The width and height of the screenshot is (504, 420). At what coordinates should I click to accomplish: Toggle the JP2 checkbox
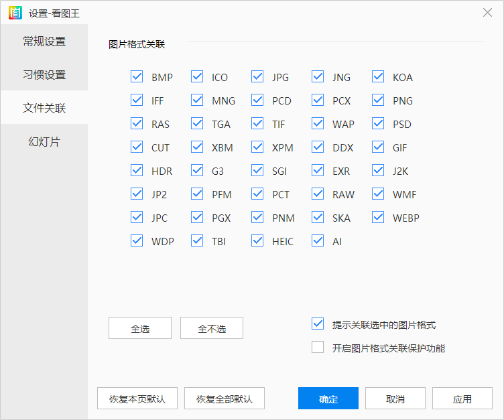pyautogui.click(x=137, y=194)
